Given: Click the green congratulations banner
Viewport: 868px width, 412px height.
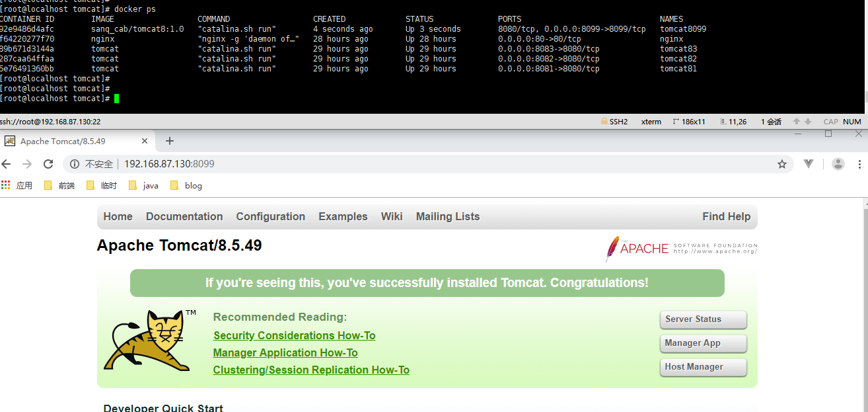Looking at the screenshot, I should (427, 283).
